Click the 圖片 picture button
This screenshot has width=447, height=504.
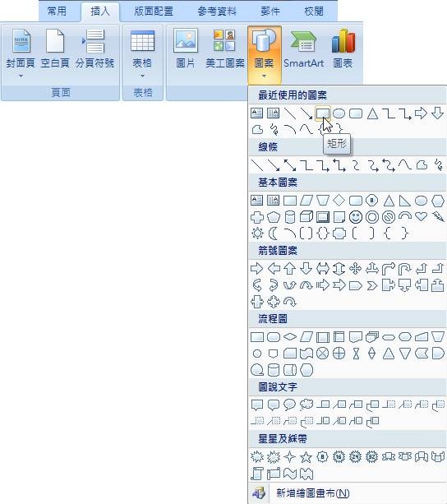coord(185,49)
